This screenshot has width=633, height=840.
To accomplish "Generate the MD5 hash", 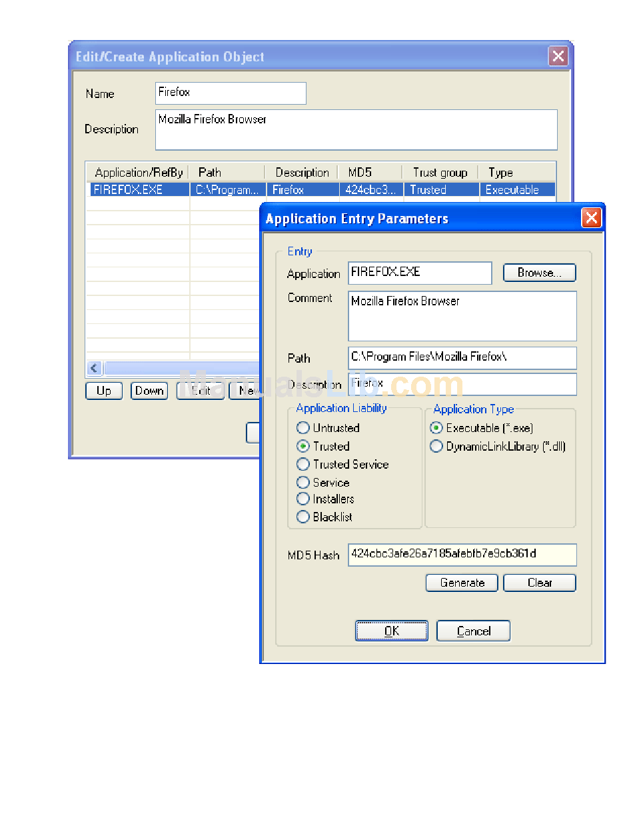I will pos(462,583).
